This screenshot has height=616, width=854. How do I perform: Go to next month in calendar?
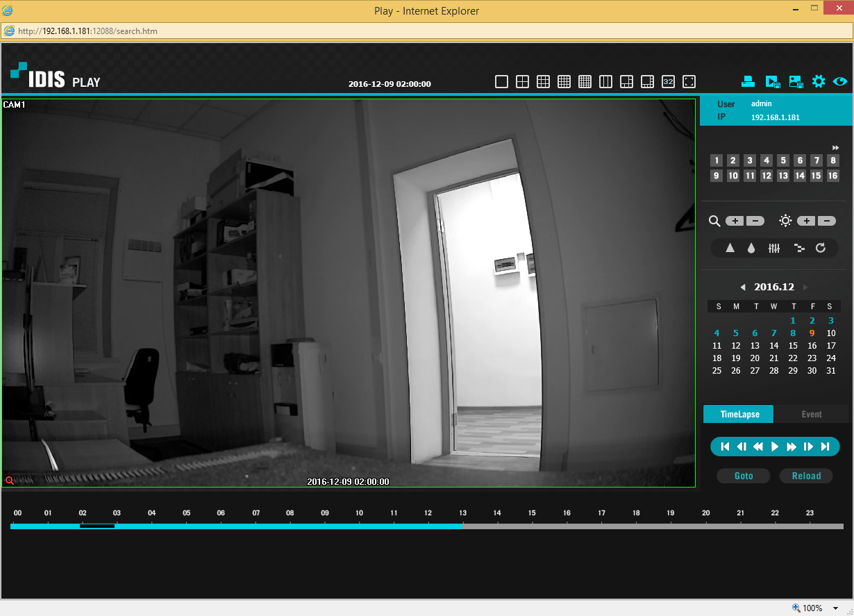tap(805, 288)
